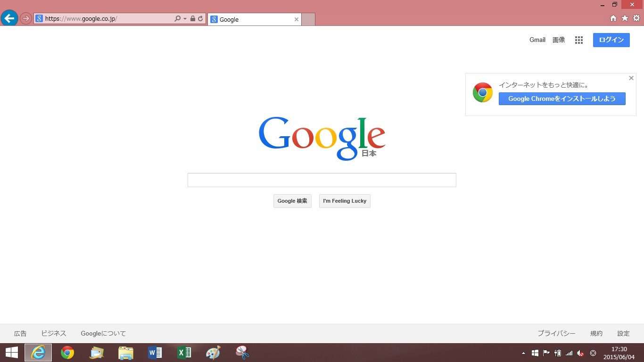Go back with the browser back arrow
This screenshot has height=362, width=644.
pyautogui.click(x=9, y=18)
